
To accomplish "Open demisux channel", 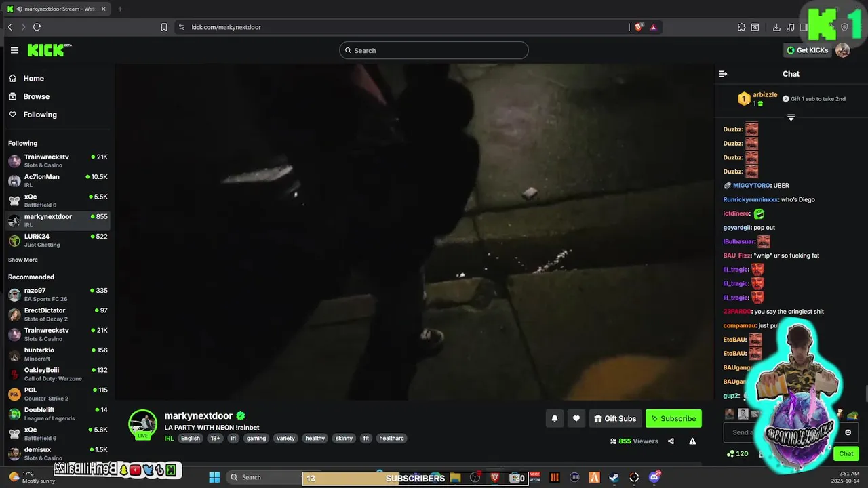I will [x=58, y=453].
